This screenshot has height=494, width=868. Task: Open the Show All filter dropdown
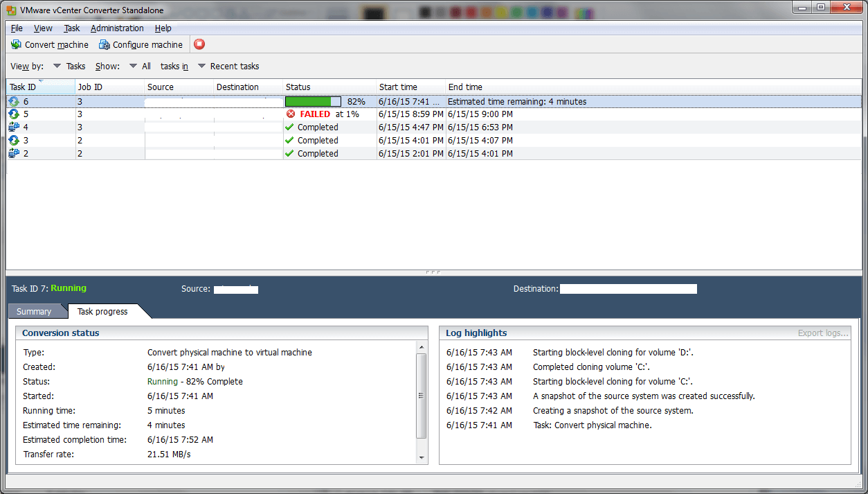[140, 67]
